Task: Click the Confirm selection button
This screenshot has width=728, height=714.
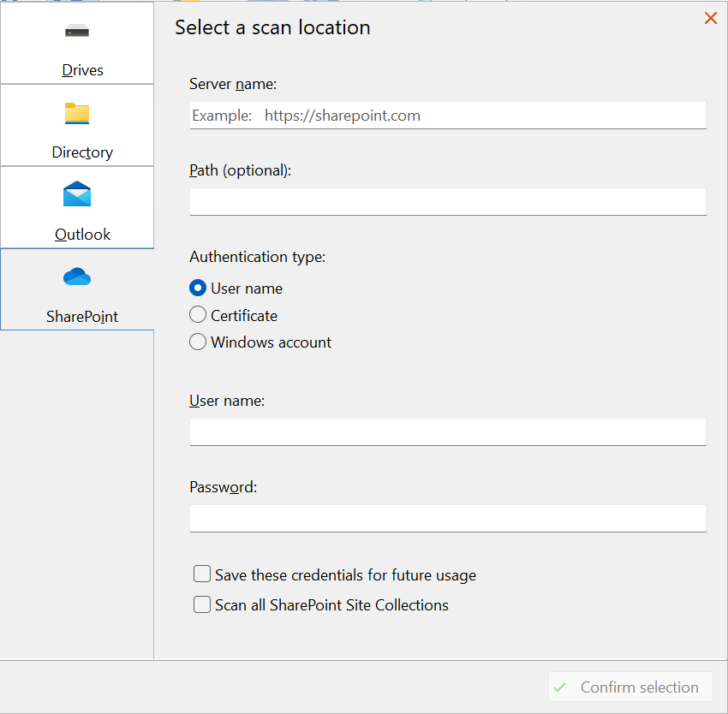Action: click(x=630, y=687)
